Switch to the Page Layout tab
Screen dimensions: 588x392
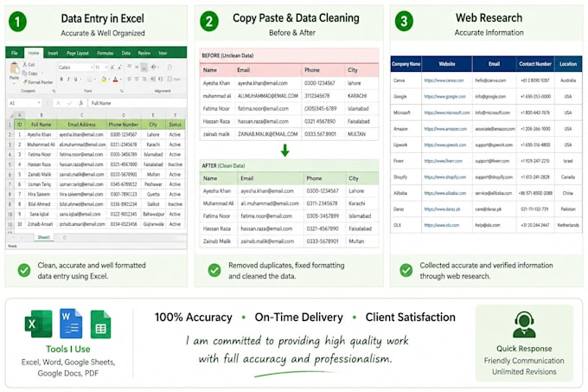(x=78, y=53)
